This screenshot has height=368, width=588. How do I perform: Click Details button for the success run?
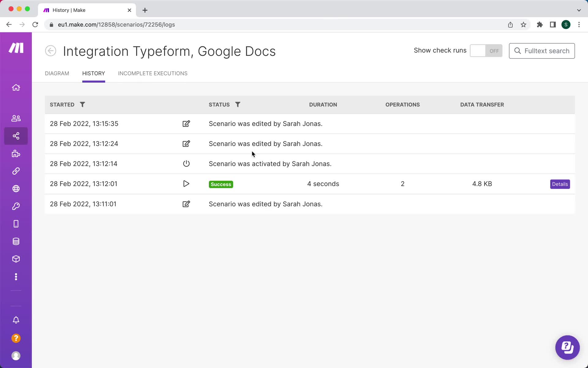click(560, 184)
